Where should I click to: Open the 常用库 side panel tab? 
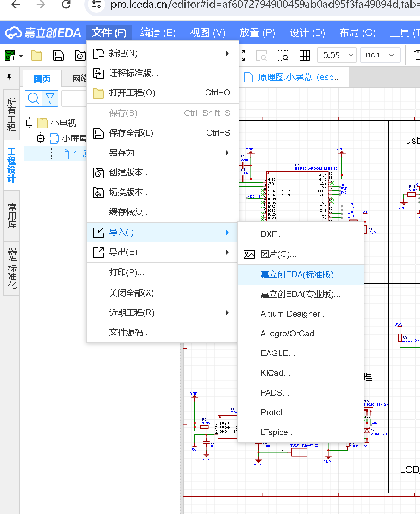(x=12, y=216)
